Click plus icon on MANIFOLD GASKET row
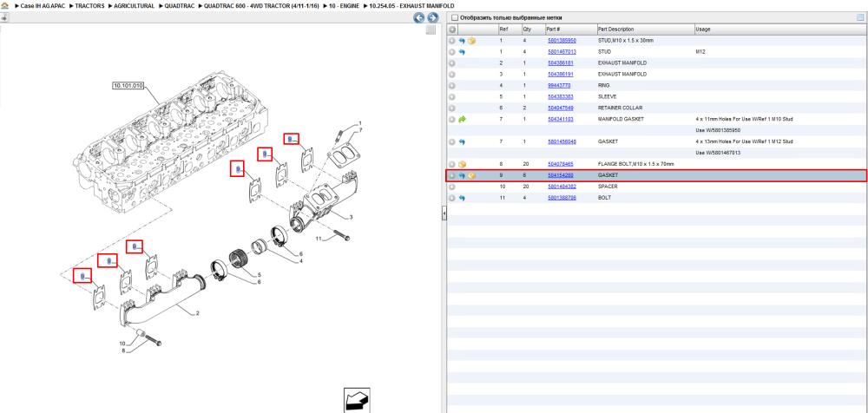Image resolution: width=868 pixels, height=413 pixels. tap(452, 119)
